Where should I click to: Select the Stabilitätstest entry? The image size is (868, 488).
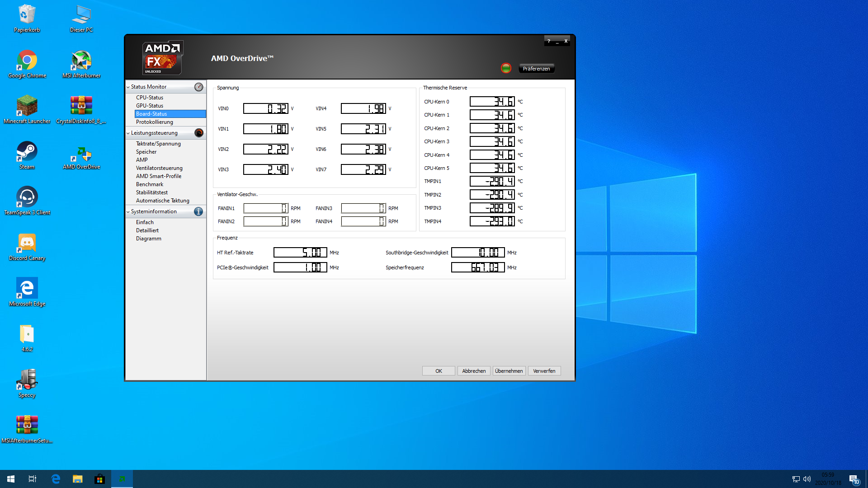[152, 192]
